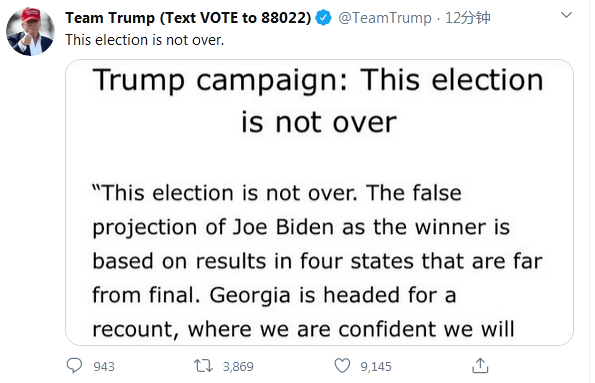The height and width of the screenshot is (383, 595).
Task: Click the quoted statement paragraph in card
Action: click(x=318, y=261)
